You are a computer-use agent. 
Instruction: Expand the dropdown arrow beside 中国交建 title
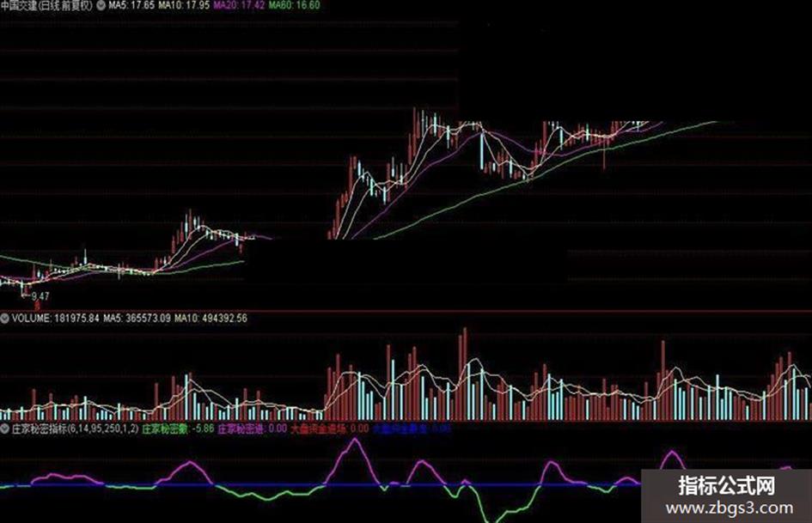coord(101,6)
